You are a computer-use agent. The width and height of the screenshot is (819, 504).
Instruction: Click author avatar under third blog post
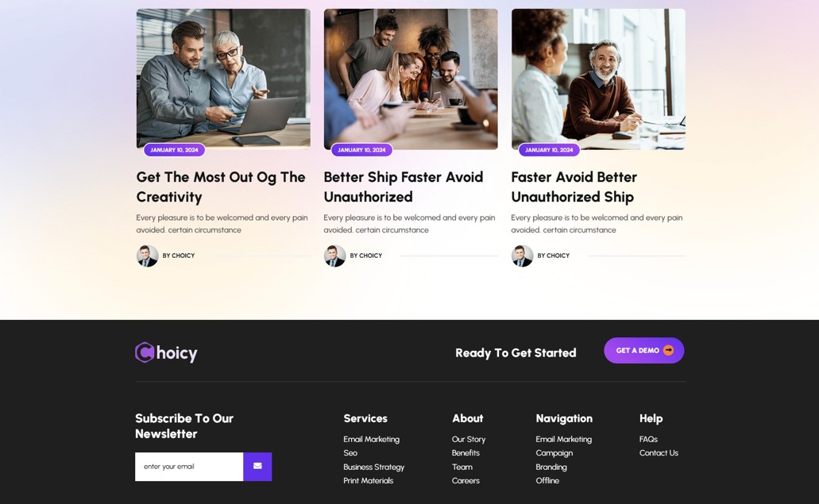click(523, 256)
